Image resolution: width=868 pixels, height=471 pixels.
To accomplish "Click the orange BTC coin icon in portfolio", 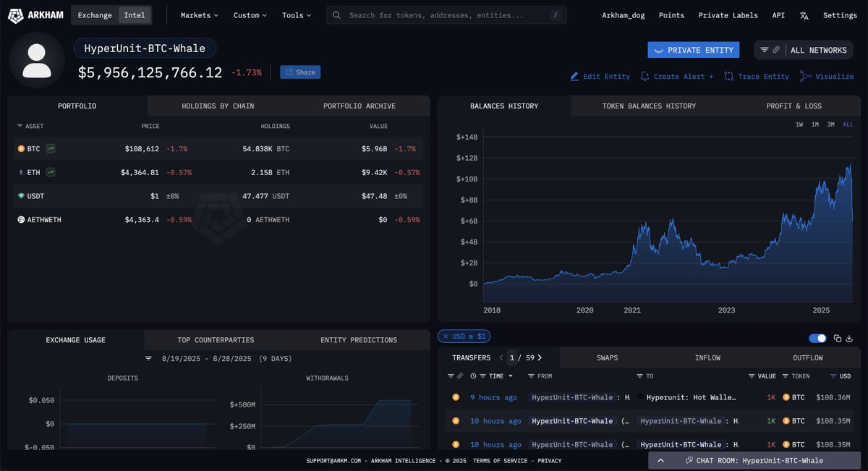I will 21,148.
